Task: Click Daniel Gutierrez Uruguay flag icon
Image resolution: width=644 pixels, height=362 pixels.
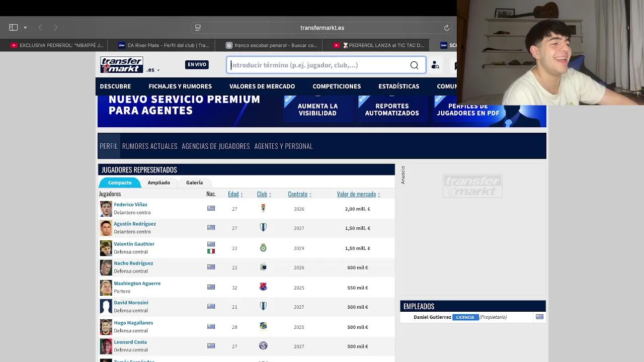Action: pos(539,317)
